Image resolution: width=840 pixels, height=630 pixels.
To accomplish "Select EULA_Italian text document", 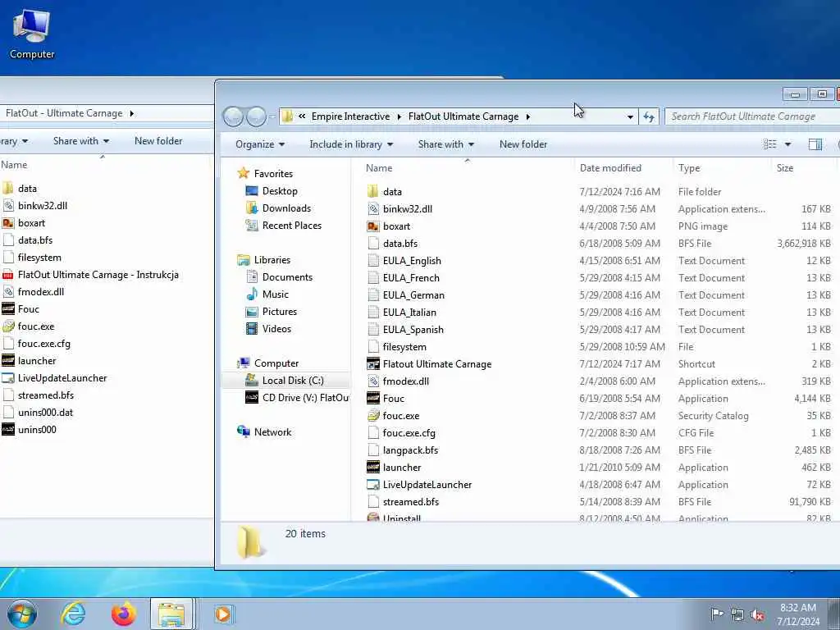I will coord(409,313).
